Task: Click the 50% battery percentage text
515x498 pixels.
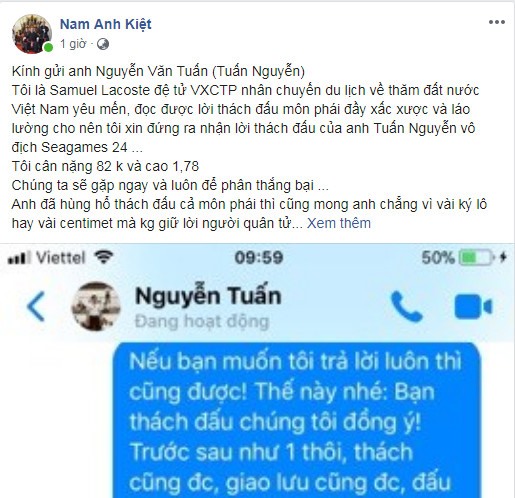Action: point(438,258)
